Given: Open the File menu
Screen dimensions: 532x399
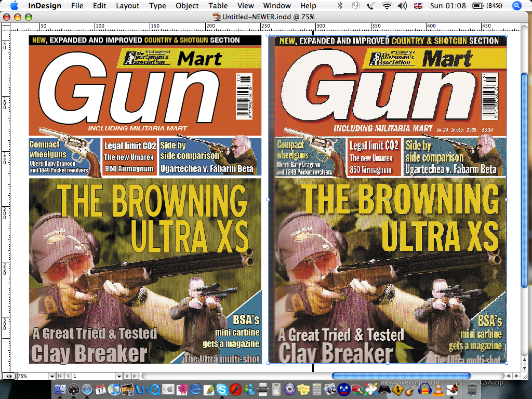Looking at the screenshot, I should [77, 5].
